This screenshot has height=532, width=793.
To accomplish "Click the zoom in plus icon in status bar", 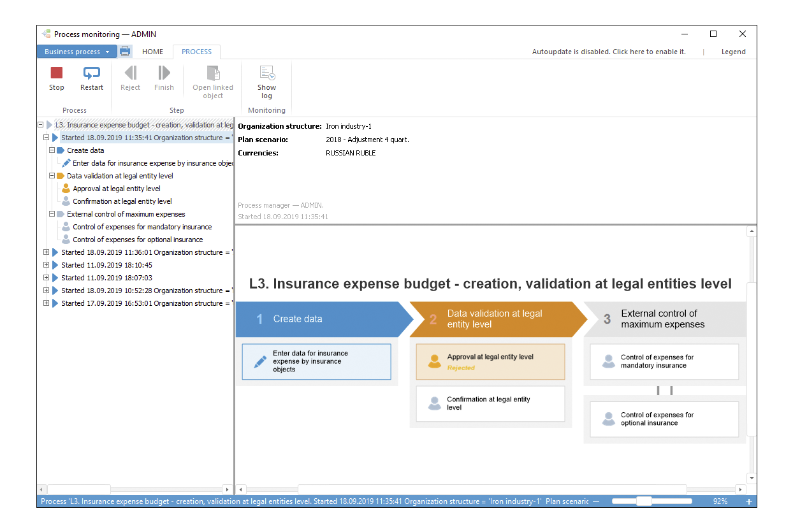I will point(749,502).
